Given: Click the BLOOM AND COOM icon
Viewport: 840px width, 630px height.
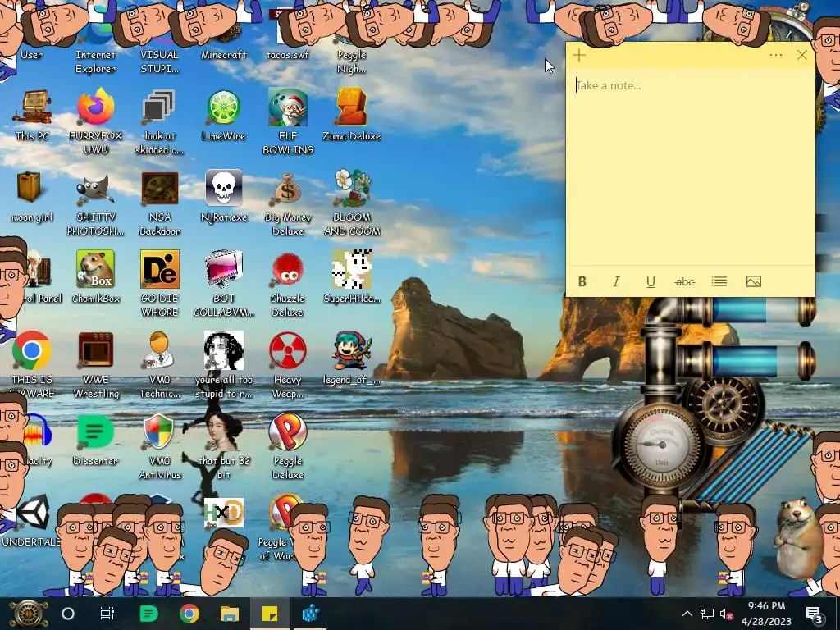Looking at the screenshot, I should click(x=351, y=203).
